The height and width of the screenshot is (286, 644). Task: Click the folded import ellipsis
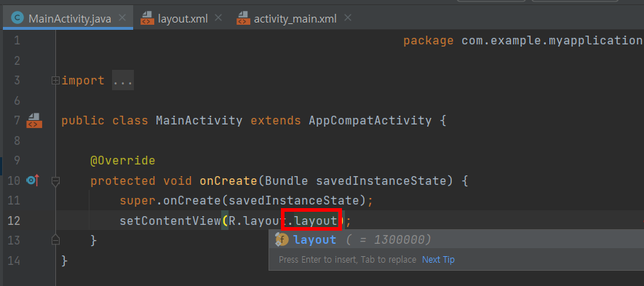pyautogui.click(x=123, y=81)
